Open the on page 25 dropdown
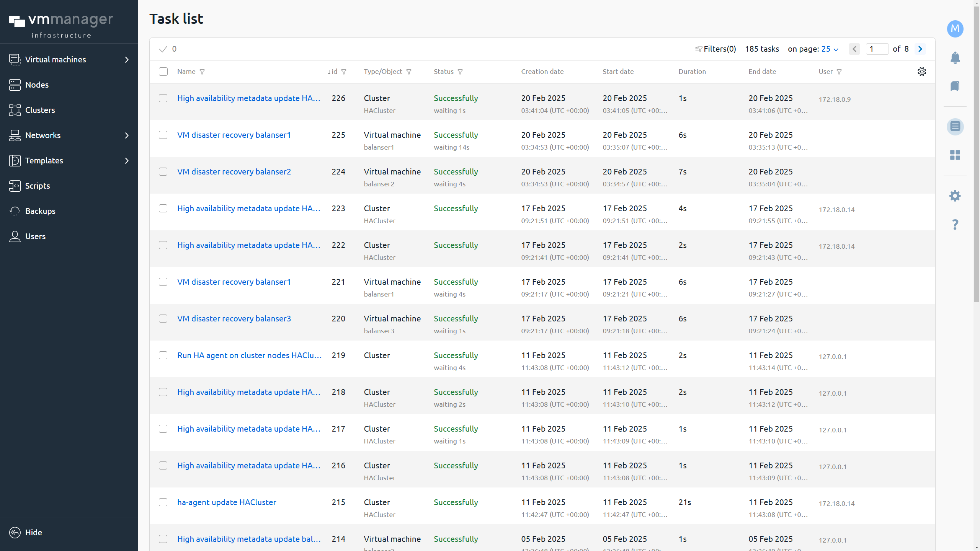Screen dimensions: 980x551 830,49
